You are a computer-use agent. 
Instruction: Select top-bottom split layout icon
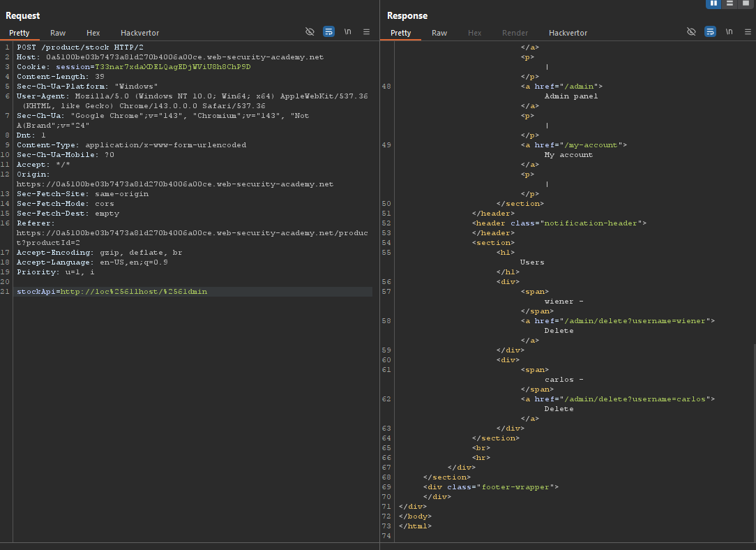point(730,3)
